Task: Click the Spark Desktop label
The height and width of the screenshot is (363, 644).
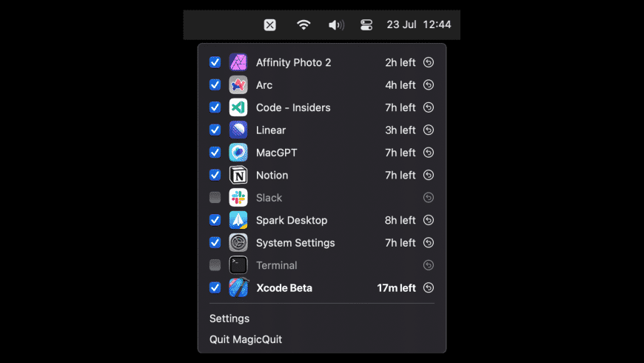Action: coord(292,220)
